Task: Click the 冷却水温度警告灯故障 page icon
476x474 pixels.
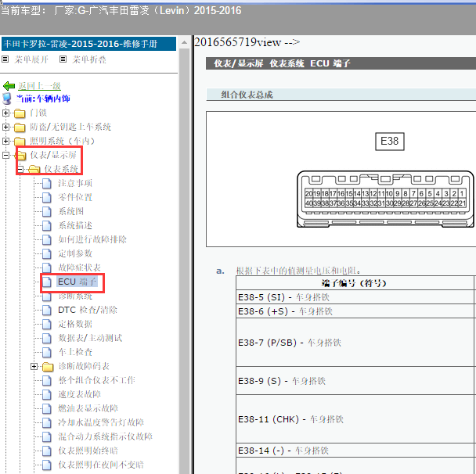Action: 46,422
